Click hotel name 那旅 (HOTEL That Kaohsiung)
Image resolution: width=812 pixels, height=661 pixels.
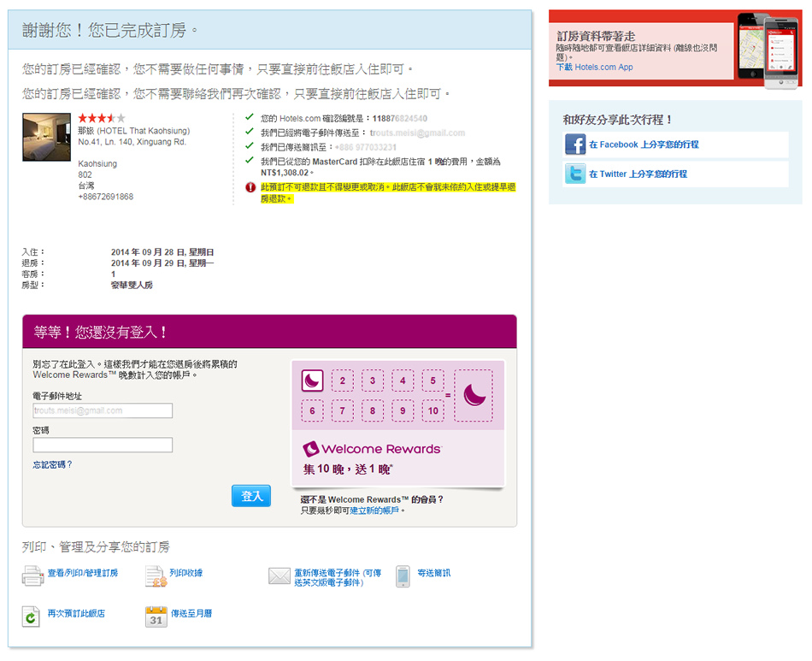tap(134, 131)
